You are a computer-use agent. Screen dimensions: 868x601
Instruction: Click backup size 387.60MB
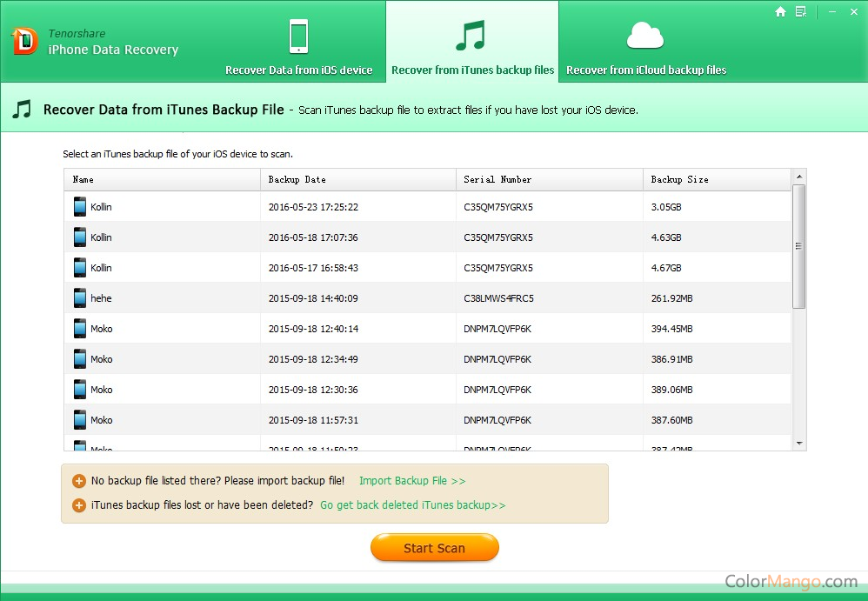pyautogui.click(x=672, y=420)
